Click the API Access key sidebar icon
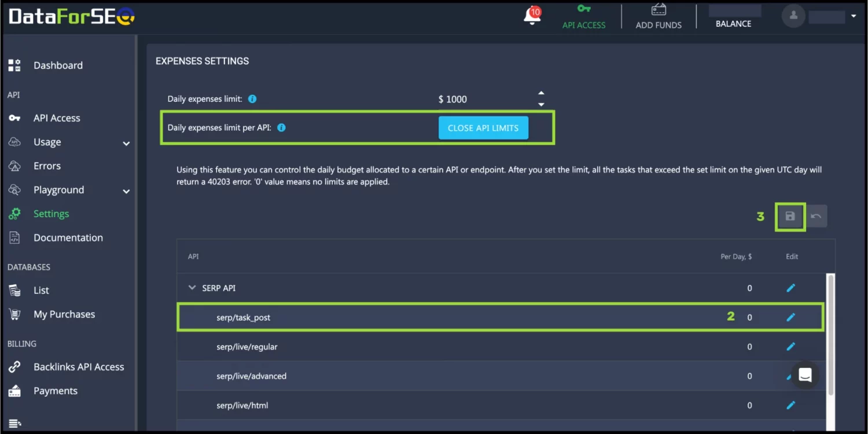This screenshot has height=434, width=868. 14,118
